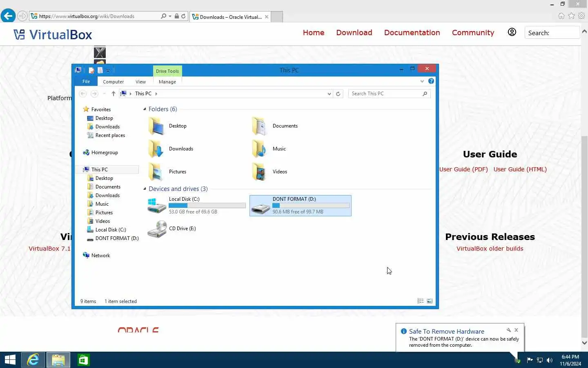Screen dimensions: 588x368
Task: Open a new Internet Explorer tab
Action: (x=277, y=17)
